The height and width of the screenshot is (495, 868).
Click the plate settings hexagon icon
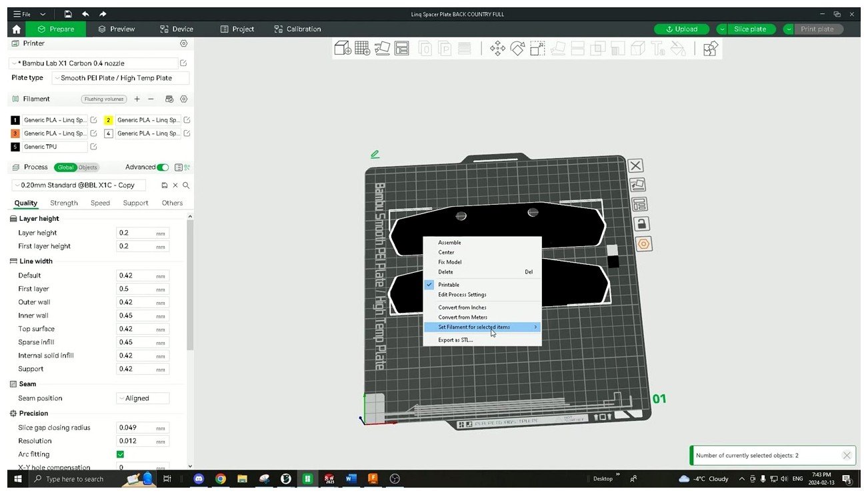tap(643, 243)
